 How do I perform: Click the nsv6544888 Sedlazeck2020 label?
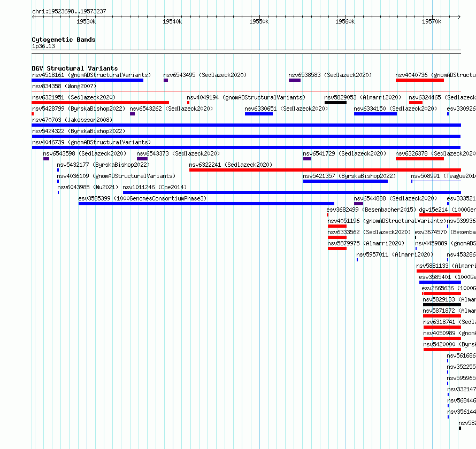(395, 198)
